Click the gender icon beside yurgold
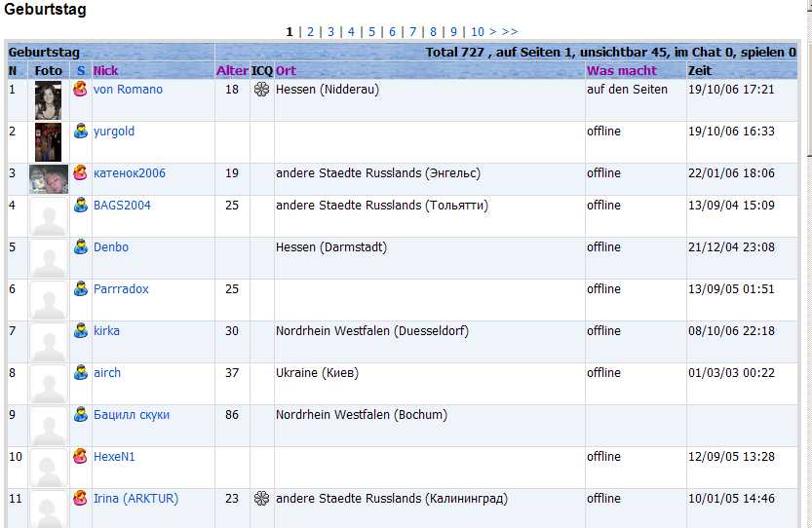This screenshot has width=812, height=528. (x=81, y=132)
